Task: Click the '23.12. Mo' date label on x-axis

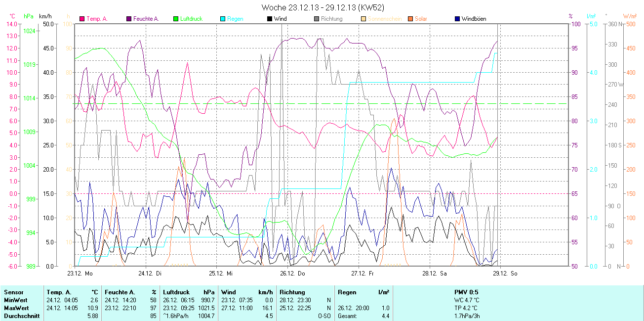Action: click(x=80, y=273)
